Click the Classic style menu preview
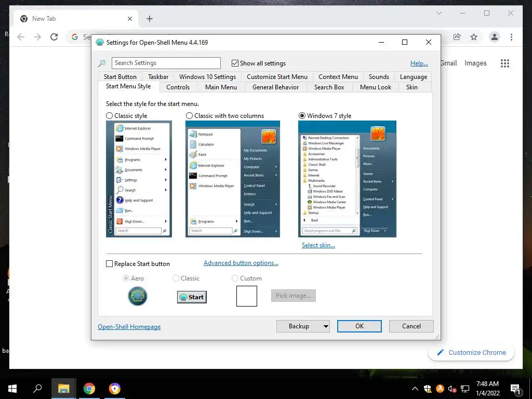Screen dimensions: 532x399 (x=139, y=179)
